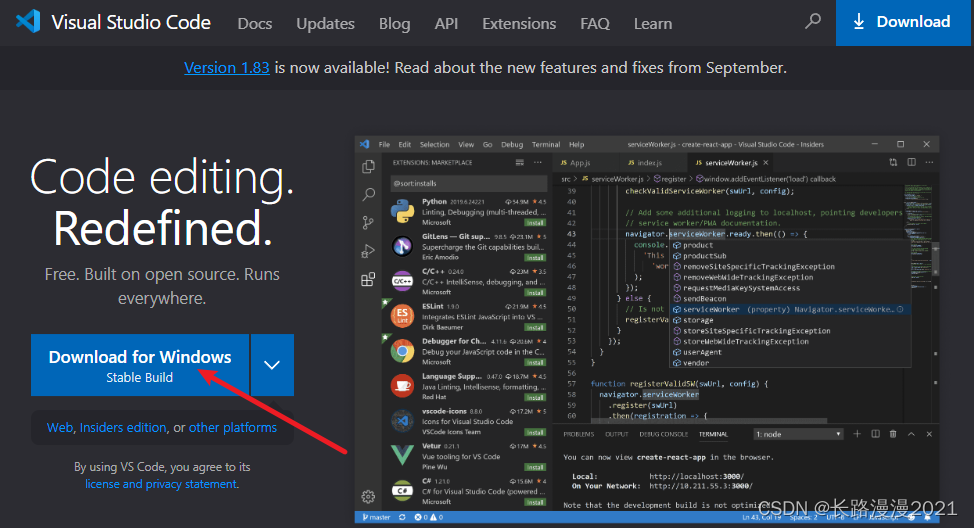Select the Python extension entry

[x=468, y=212]
